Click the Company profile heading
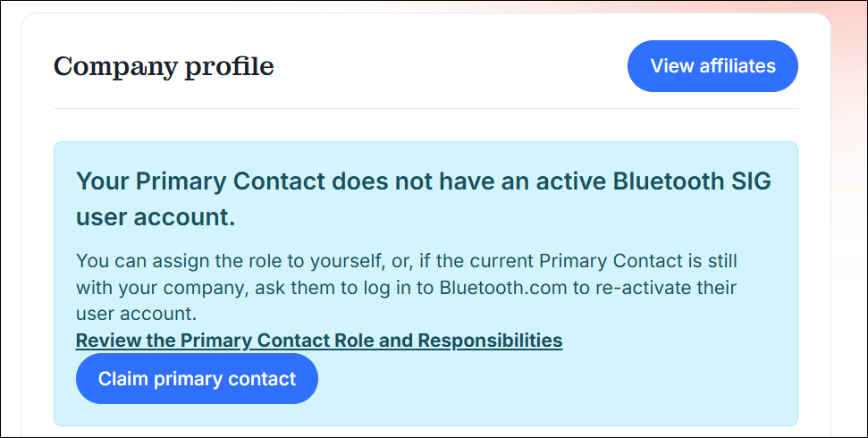The width and height of the screenshot is (868, 438). click(x=164, y=66)
